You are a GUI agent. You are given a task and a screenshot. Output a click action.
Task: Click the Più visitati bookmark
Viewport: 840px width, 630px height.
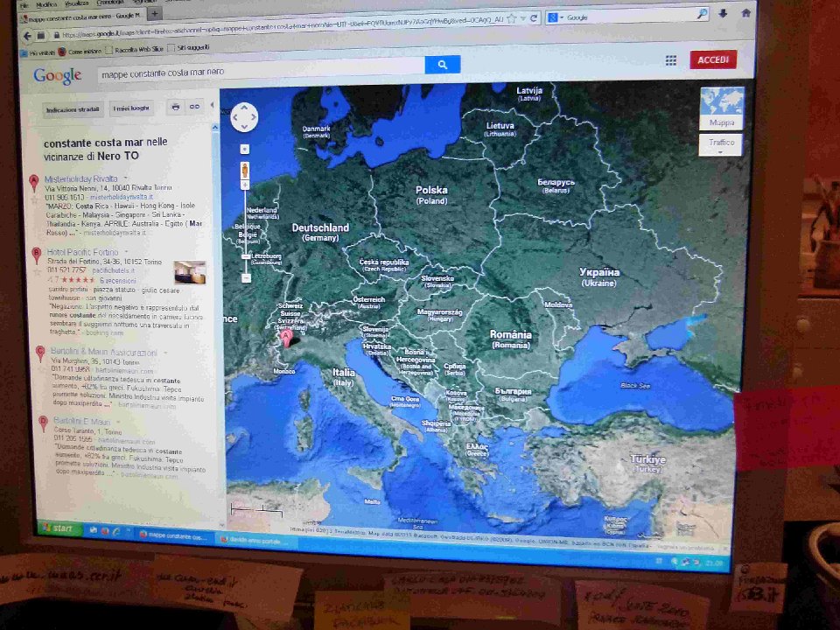(38, 52)
